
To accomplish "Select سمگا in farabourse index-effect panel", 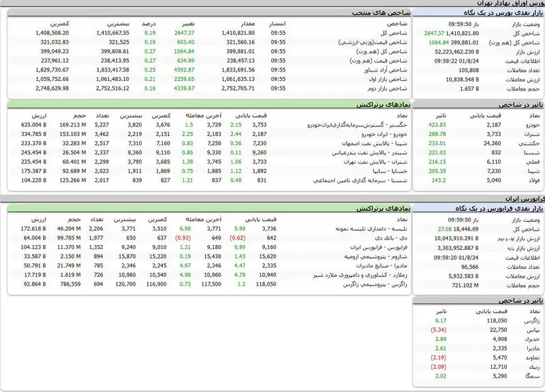I will tap(533, 376).
